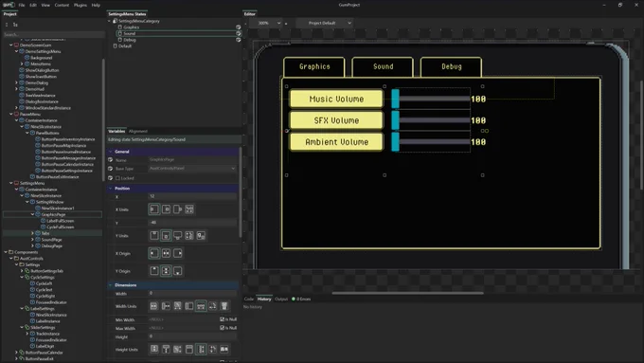Click the Music Volume button in preview
The height and width of the screenshot is (363, 644).
(x=336, y=99)
